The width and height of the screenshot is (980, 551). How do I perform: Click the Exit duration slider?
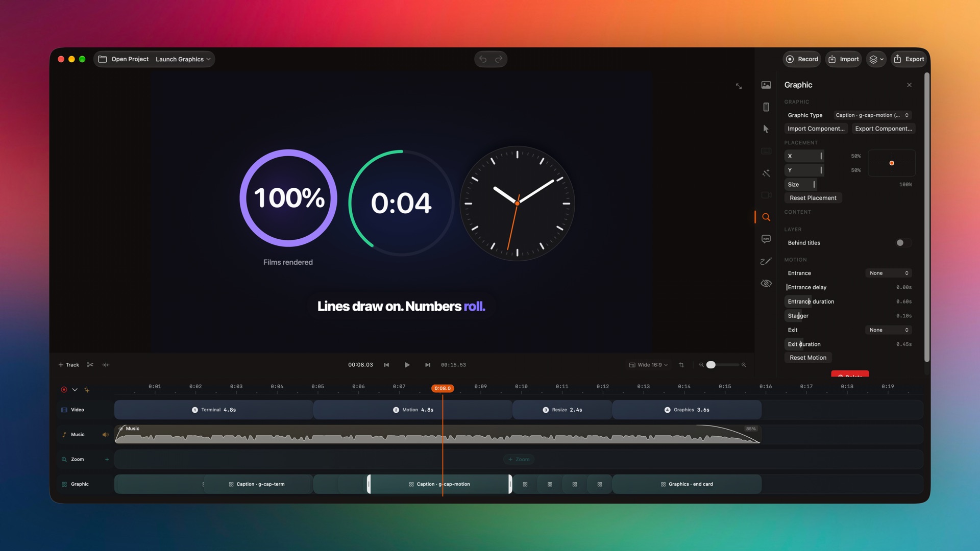coord(849,344)
